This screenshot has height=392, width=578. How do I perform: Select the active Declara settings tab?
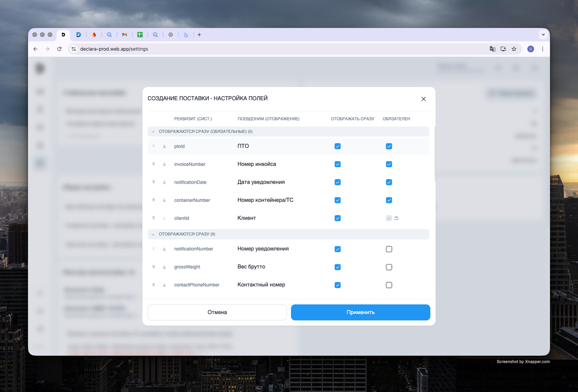[63, 35]
